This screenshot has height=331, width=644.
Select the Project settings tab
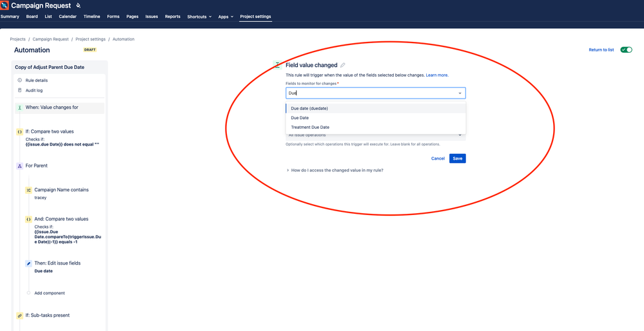[255, 17]
